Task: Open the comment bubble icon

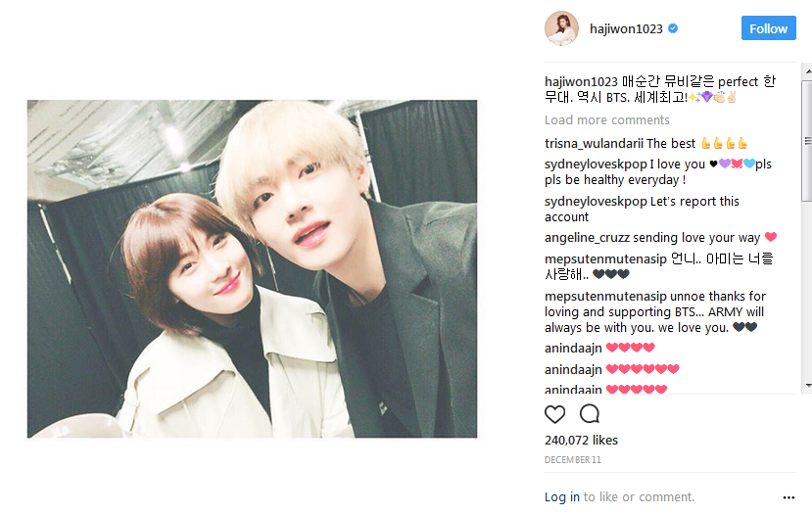Action: (590, 414)
